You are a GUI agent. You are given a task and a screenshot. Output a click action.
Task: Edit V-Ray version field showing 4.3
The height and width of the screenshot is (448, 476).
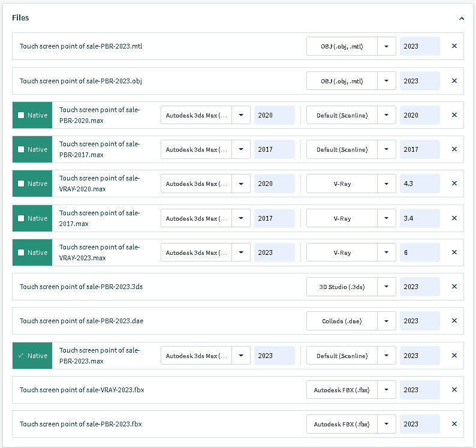pos(420,184)
